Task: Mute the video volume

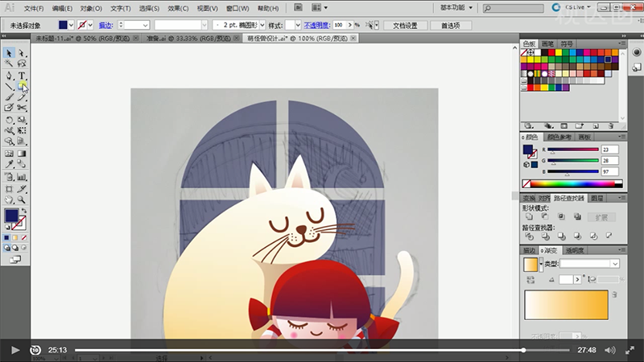Action: [610, 350]
